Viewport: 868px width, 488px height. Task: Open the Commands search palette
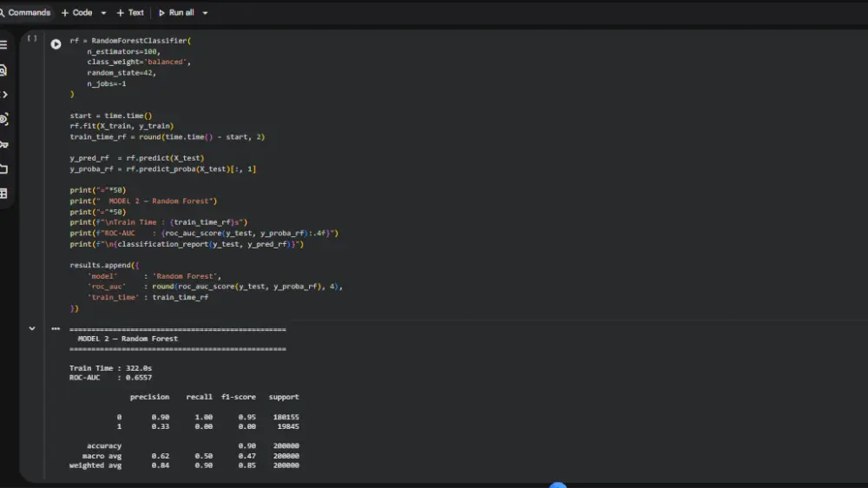click(25, 12)
